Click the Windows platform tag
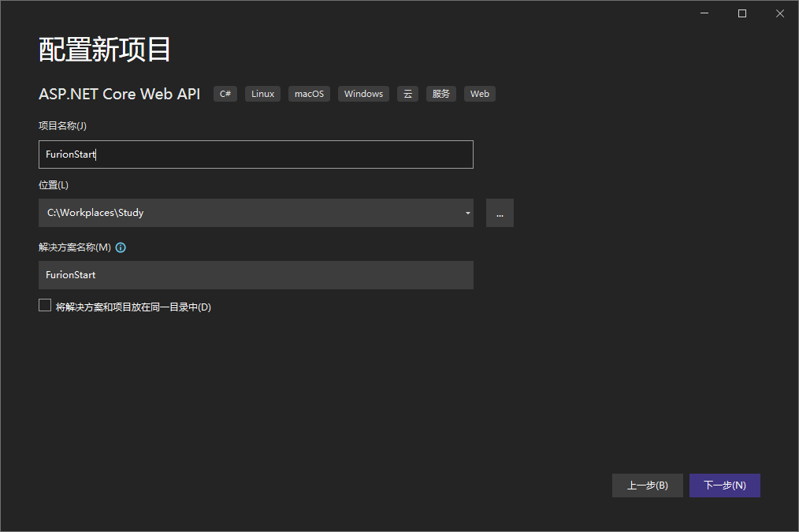Image resolution: width=799 pixels, height=532 pixels. coord(363,94)
